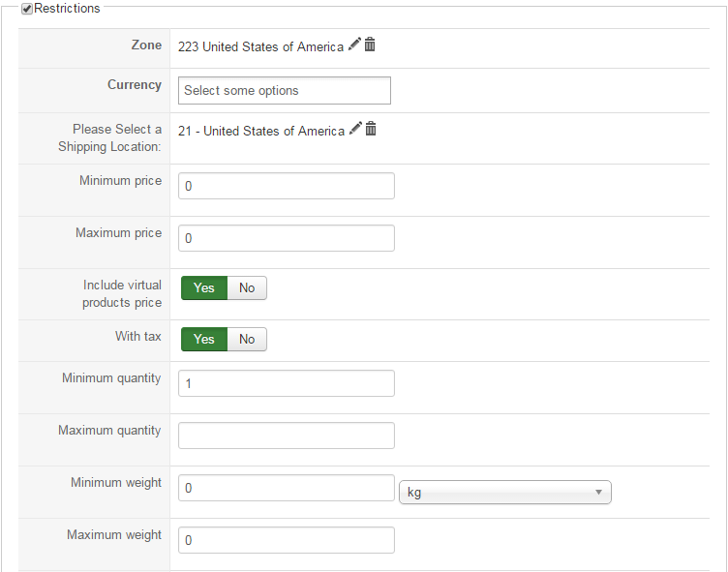Click the Maximum weight input box
The width and height of the screenshot is (728, 572).
click(x=287, y=540)
